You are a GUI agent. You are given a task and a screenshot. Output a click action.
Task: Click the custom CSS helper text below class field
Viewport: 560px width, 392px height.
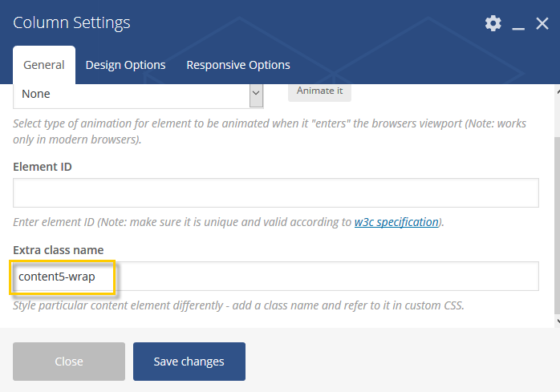point(238,305)
